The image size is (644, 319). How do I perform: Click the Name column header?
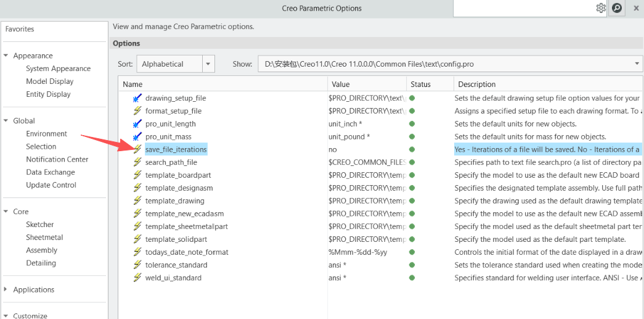223,85
